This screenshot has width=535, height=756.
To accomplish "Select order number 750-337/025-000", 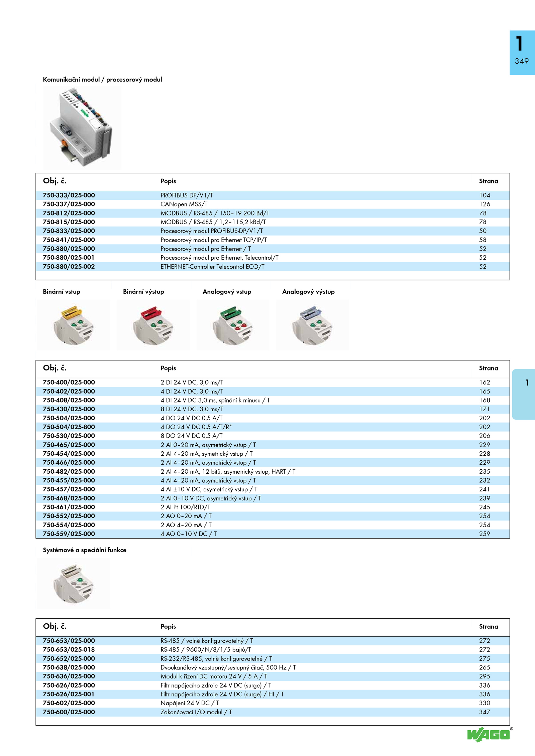I will point(69,204).
